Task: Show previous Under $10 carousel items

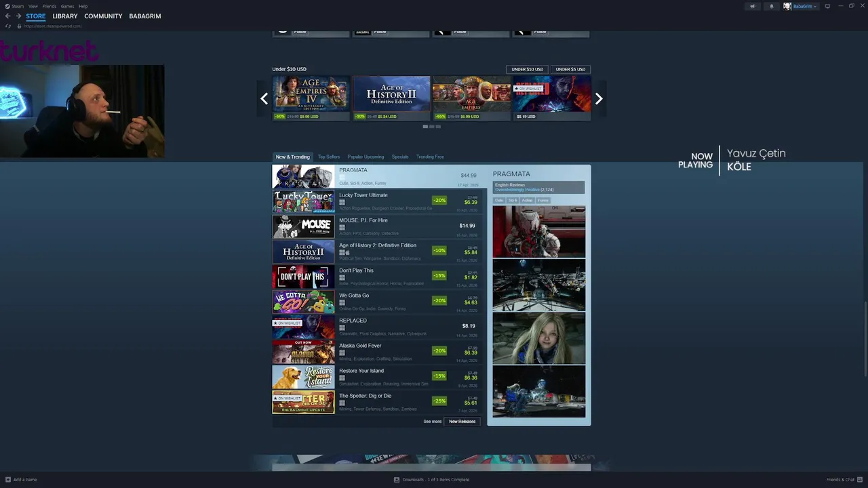Action: [264, 98]
